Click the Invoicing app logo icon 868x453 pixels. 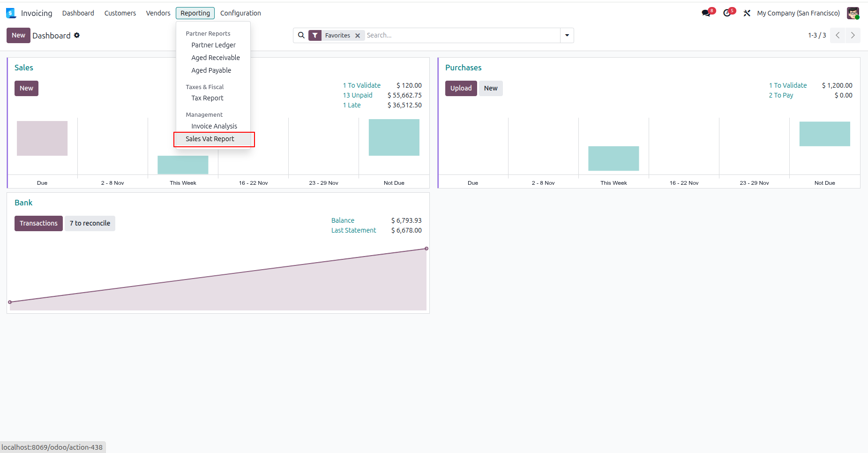point(11,13)
